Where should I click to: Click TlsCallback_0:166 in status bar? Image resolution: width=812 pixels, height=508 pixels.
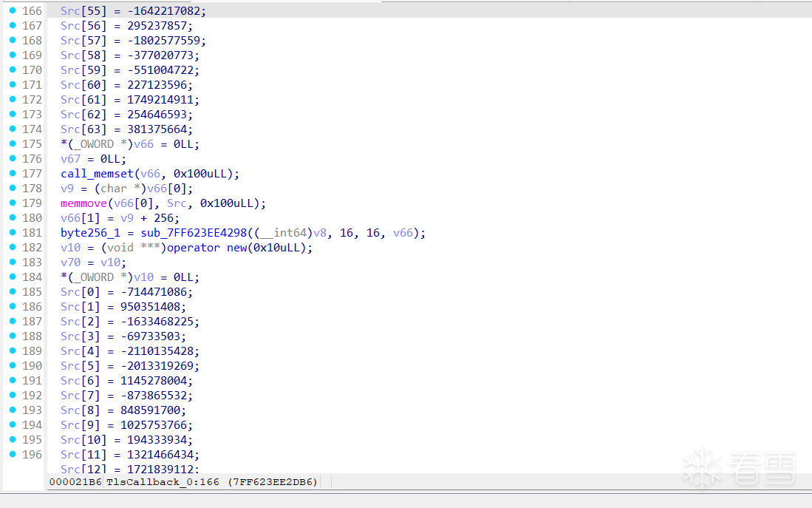[163, 482]
